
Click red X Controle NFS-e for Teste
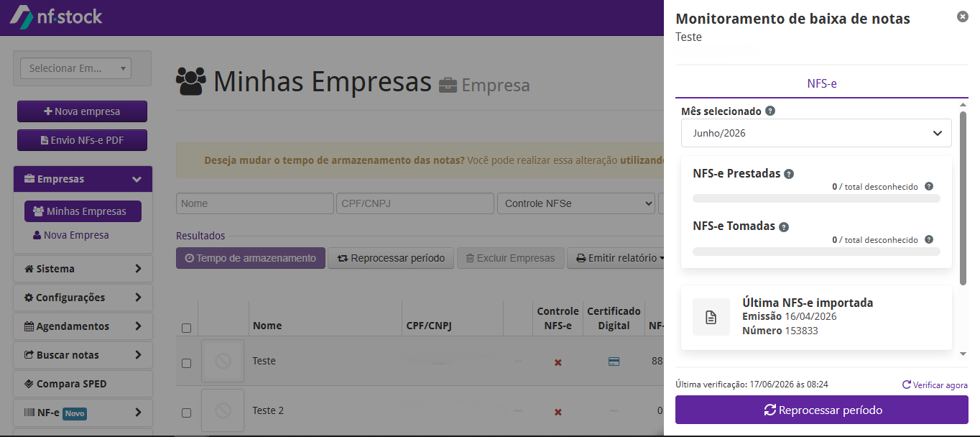click(558, 362)
